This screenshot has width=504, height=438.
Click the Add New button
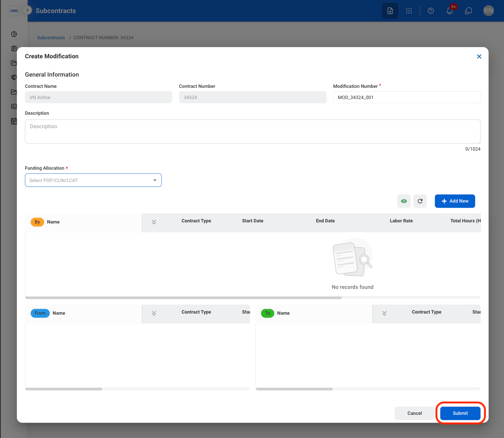coord(455,201)
